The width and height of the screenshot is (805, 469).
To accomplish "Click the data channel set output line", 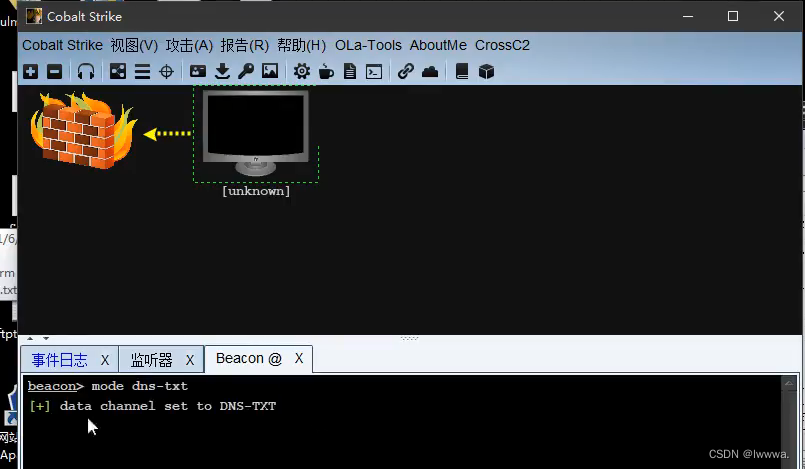I will (152, 406).
